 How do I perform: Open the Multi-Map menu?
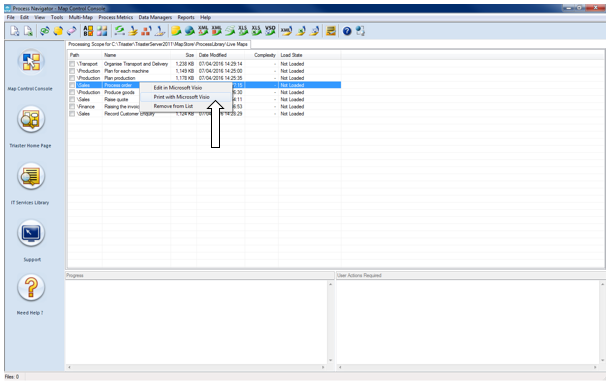click(x=81, y=18)
